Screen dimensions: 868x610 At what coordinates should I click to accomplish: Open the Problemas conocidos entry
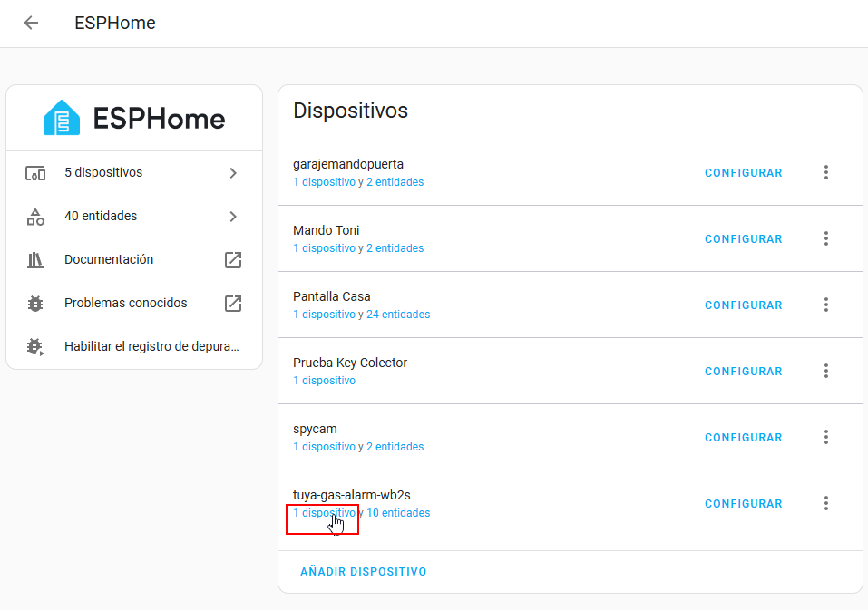click(125, 303)
